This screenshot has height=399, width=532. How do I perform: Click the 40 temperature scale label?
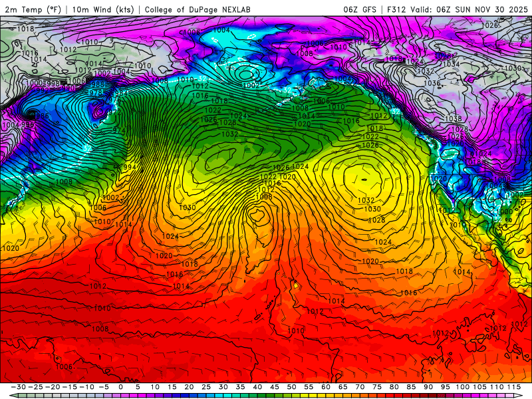coord(257,387)
